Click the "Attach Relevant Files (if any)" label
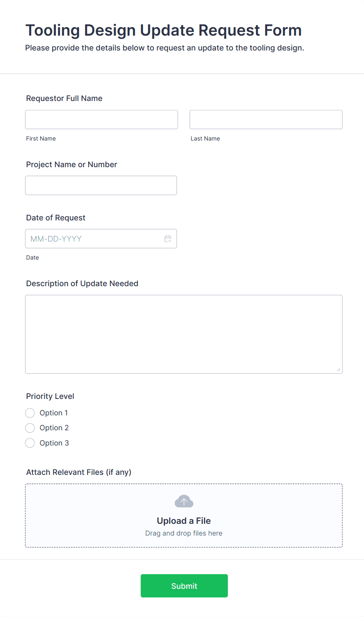 [79, 472]
